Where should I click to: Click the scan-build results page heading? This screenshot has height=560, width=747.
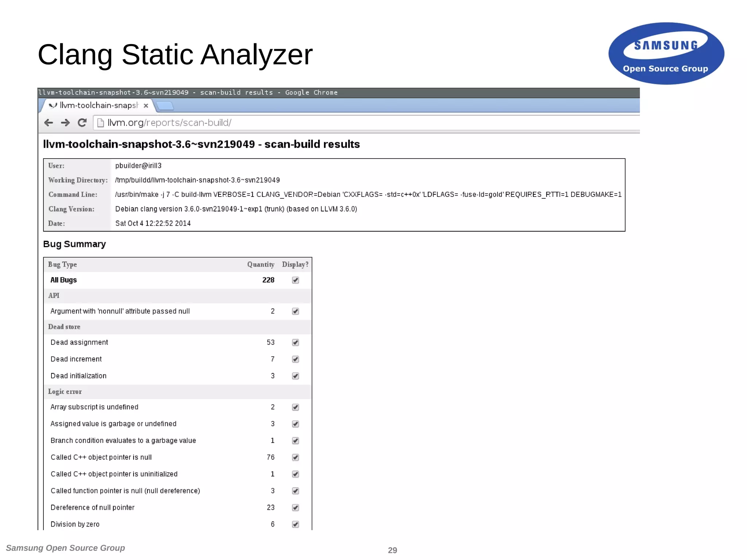(201, 144)
